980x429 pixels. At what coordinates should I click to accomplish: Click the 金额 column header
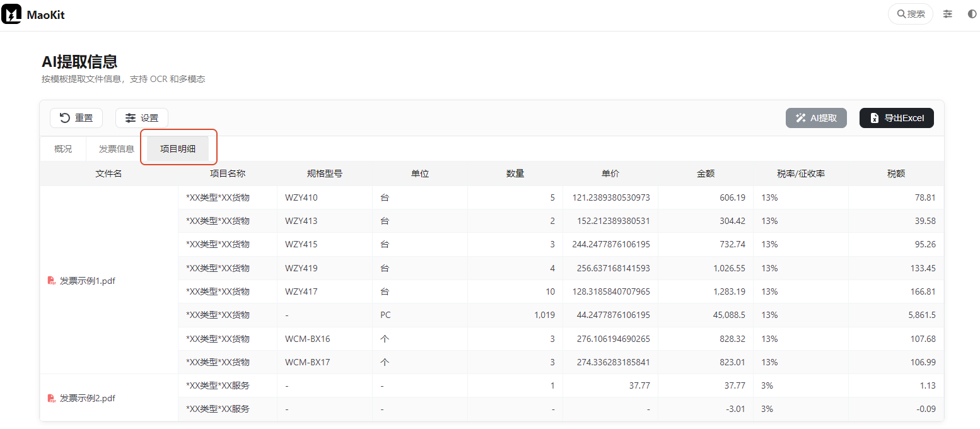click(x=706, y=173)
